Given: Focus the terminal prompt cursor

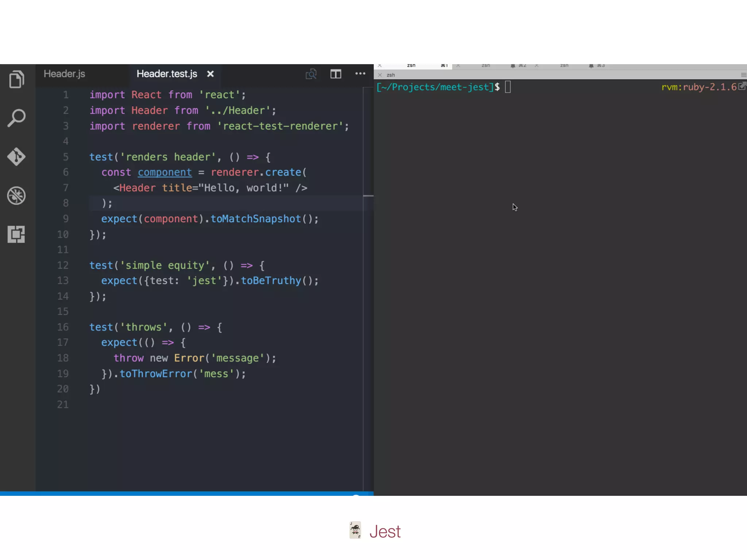Looking at the screenshot, I should click(508, 87).
